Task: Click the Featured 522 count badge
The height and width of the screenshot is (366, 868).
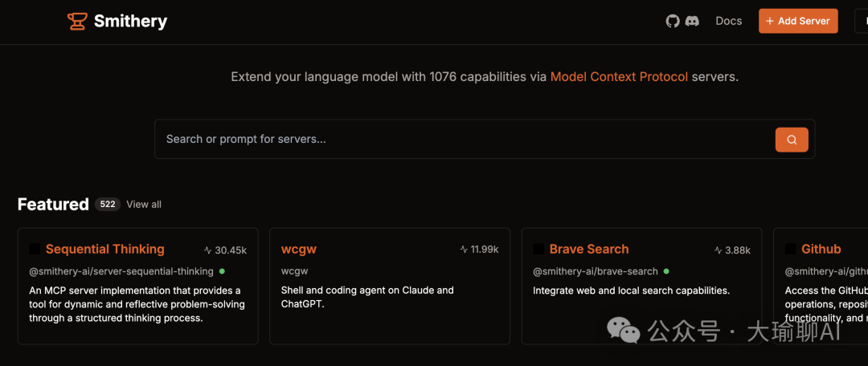Action: click(108, 205)
